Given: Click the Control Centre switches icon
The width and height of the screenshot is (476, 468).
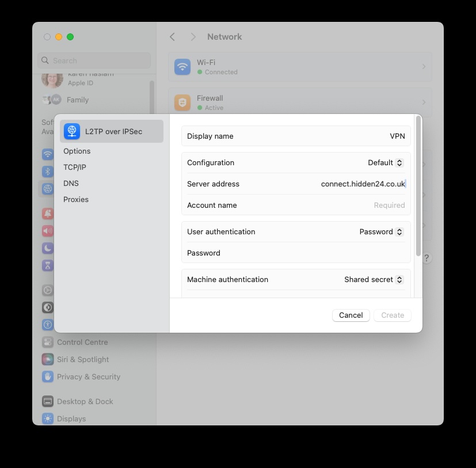Looking at the screenshot, I should (x=48, y=342).
